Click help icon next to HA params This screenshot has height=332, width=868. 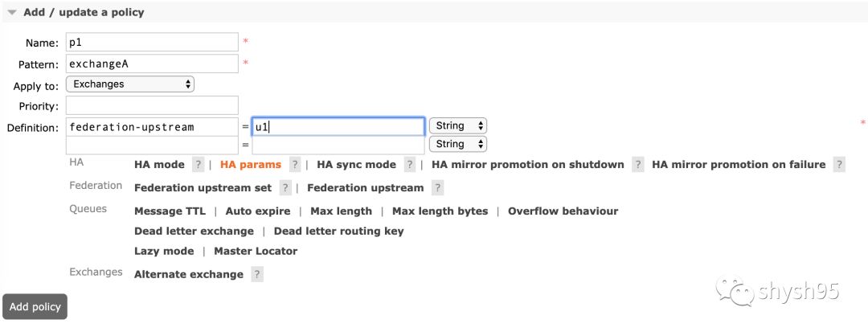[295, 165]
